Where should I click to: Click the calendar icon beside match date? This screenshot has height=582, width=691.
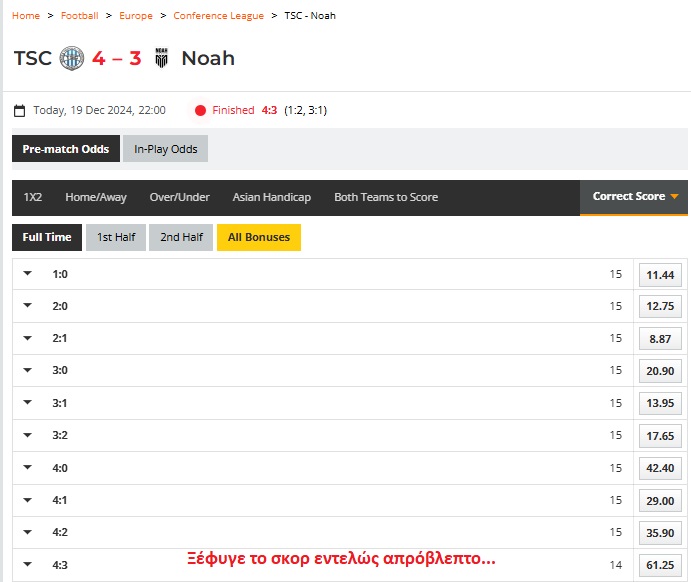[x=20, y=111]
